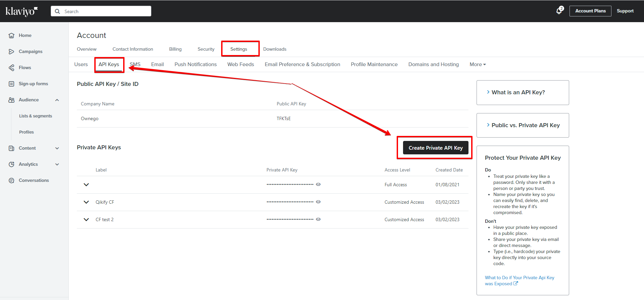The width and height of the screenshot is (644, 300).
Task: Expand the Qikify CF key row
Action: tap(86, 202)
